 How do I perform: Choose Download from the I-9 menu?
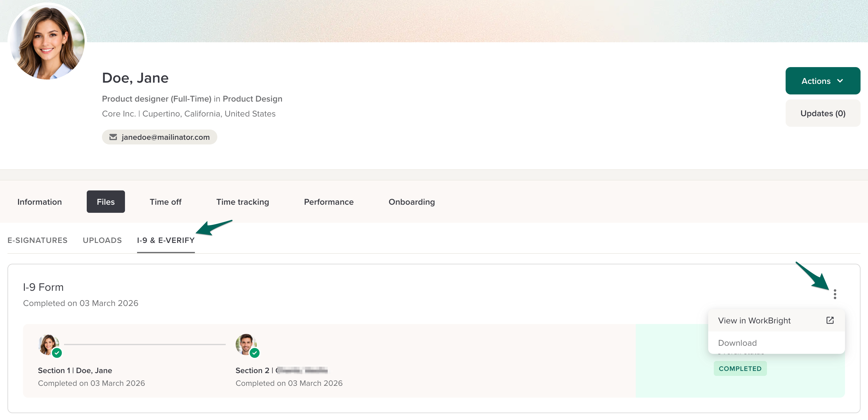click(x=737, y=343)
